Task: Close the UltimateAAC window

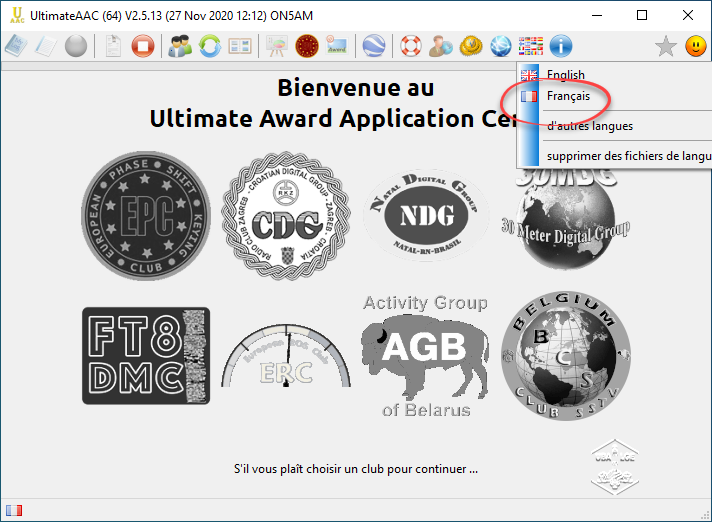Action: click(x=688, y=15)
